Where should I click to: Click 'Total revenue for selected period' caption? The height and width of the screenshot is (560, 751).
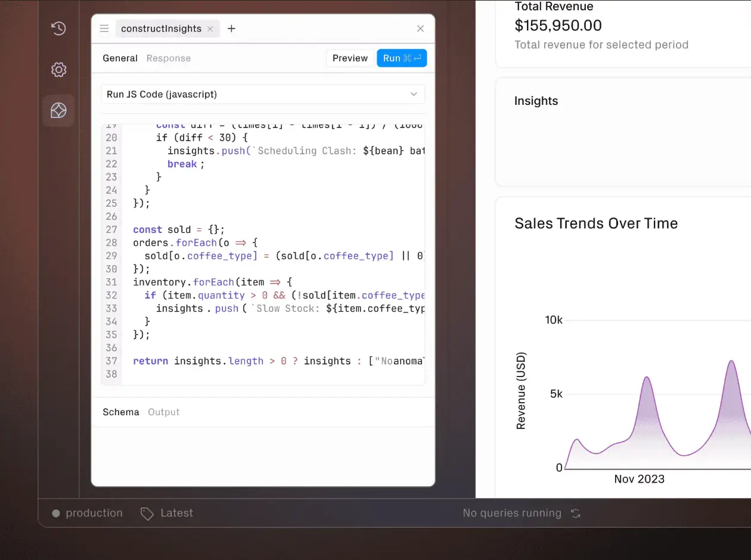(601, 45)
